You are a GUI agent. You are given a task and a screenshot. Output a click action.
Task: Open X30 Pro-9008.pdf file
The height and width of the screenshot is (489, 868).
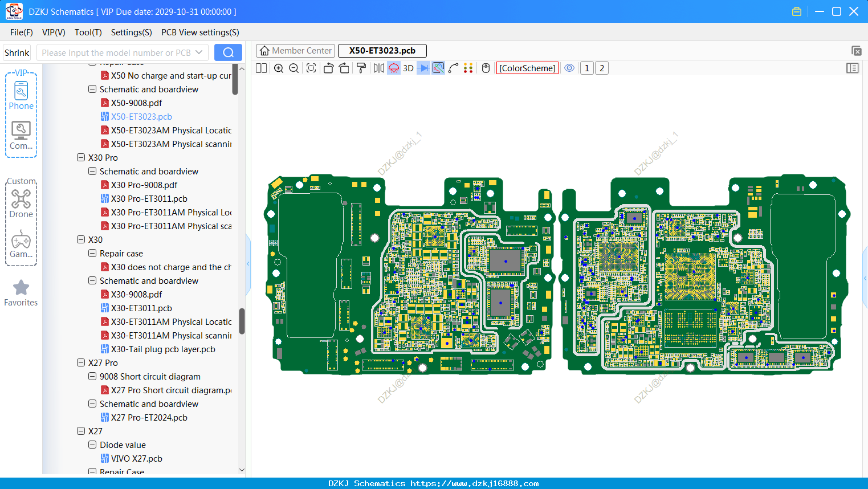point(144,185)
